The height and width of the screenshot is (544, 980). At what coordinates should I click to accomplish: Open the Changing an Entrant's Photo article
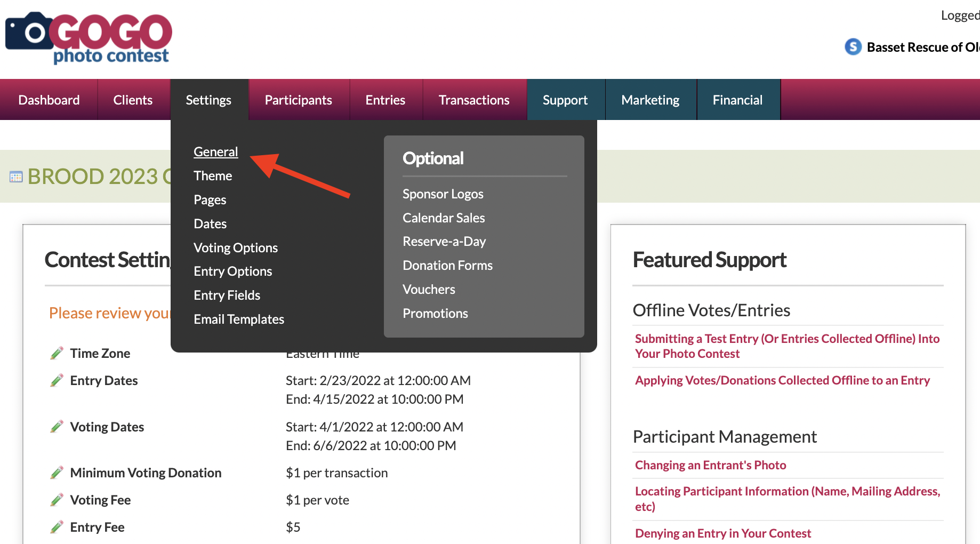[710, 465]
